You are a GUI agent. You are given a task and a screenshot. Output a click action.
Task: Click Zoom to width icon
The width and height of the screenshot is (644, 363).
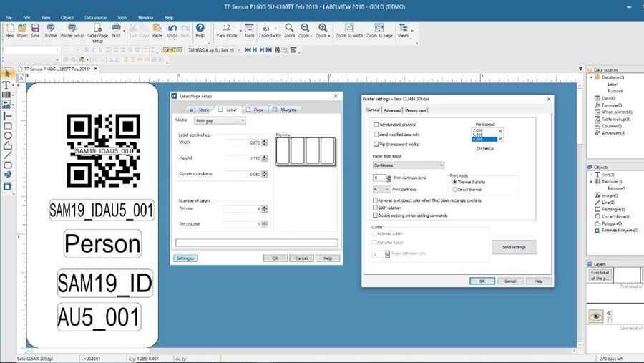tap(349, 30)
